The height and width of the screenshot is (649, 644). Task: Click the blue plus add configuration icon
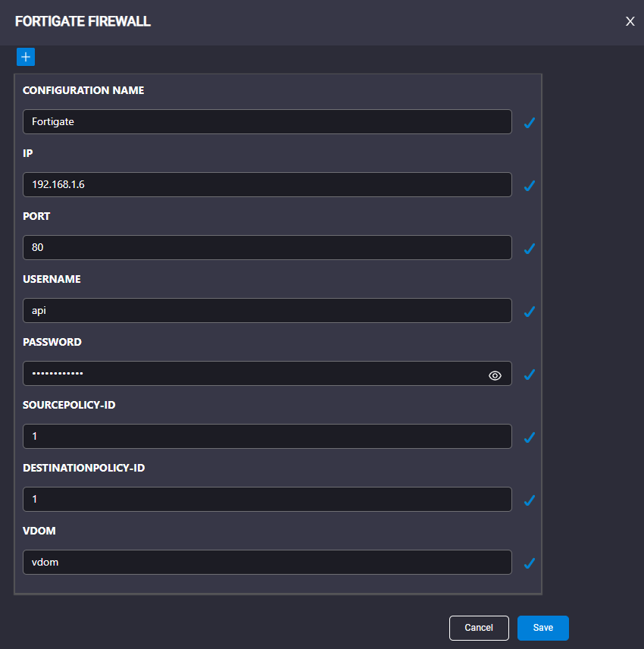(x=26, y=57)
